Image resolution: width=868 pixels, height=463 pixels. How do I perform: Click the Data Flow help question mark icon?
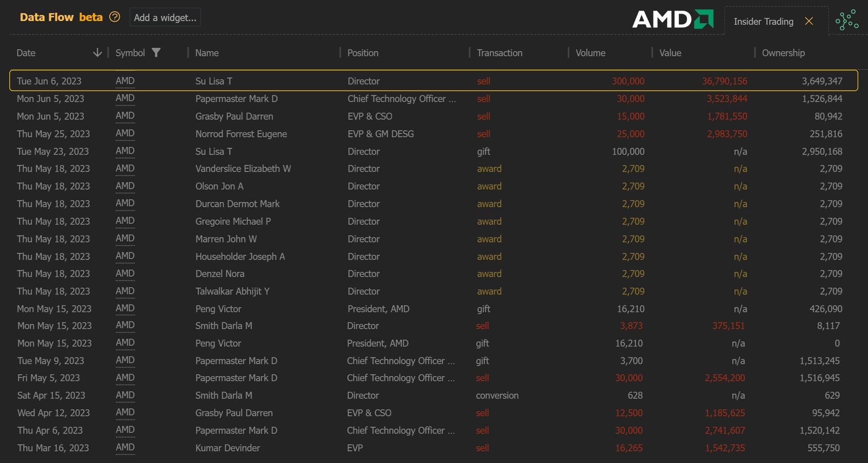pos(115,17)
